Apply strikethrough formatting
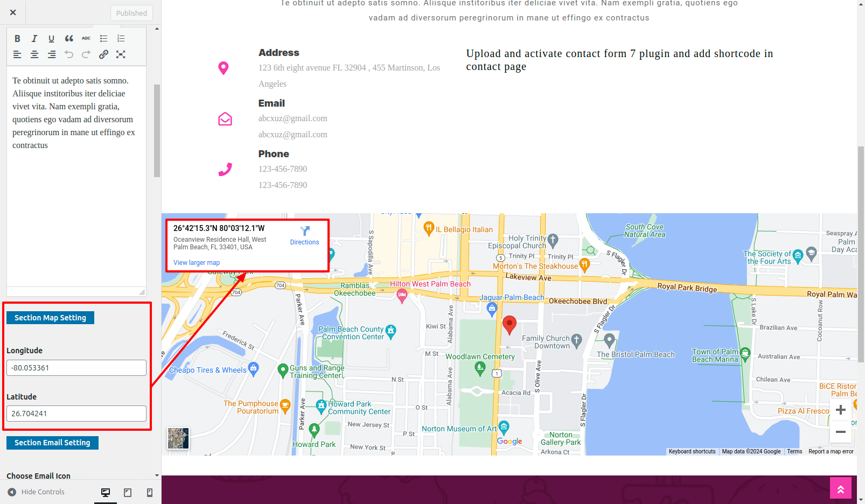865x504 pixels. (x=86, y=38)
